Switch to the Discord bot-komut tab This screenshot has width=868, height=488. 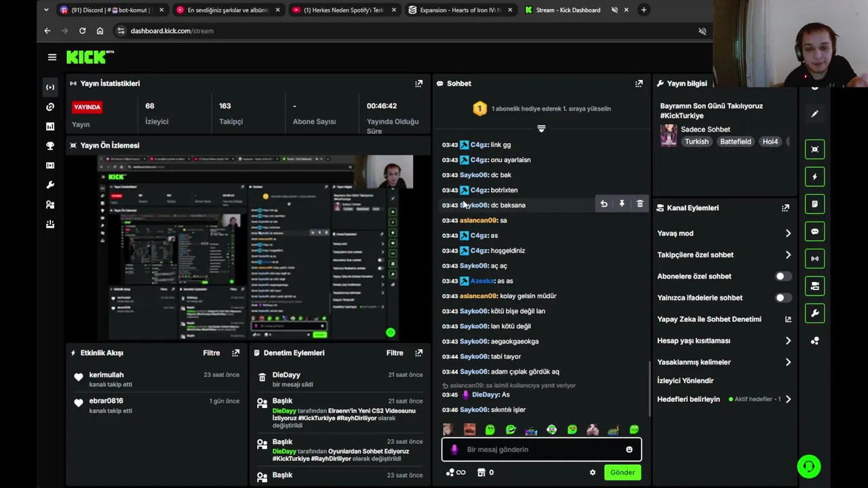coord(112,10)
